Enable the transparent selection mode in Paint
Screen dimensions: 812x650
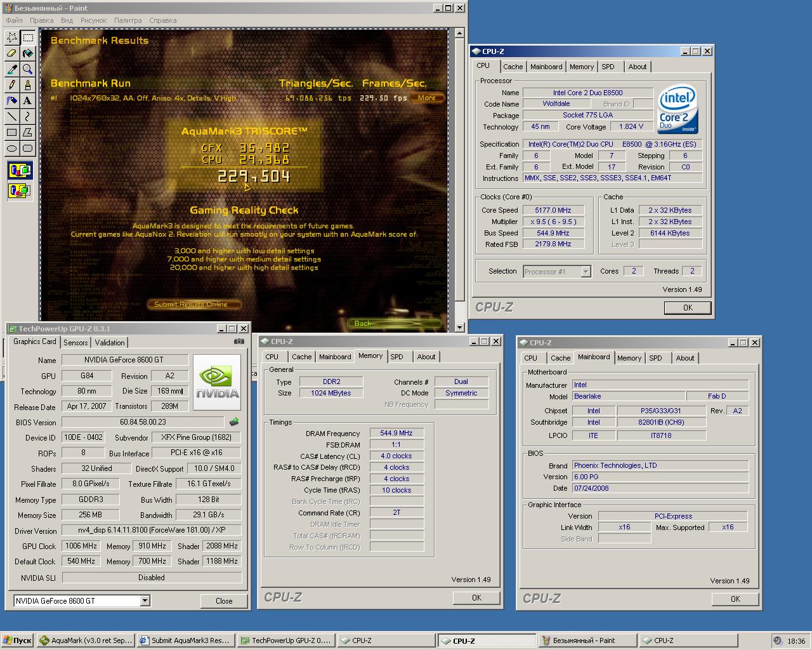click(20, 190)
